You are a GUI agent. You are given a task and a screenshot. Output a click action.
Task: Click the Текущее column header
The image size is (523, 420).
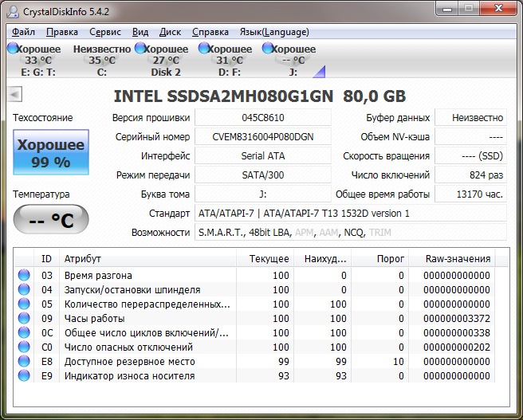(265, 259)
